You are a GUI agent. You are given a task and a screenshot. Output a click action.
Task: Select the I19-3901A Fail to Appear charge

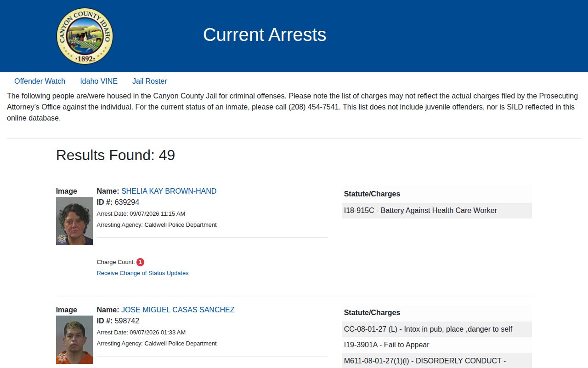[437, 345]
